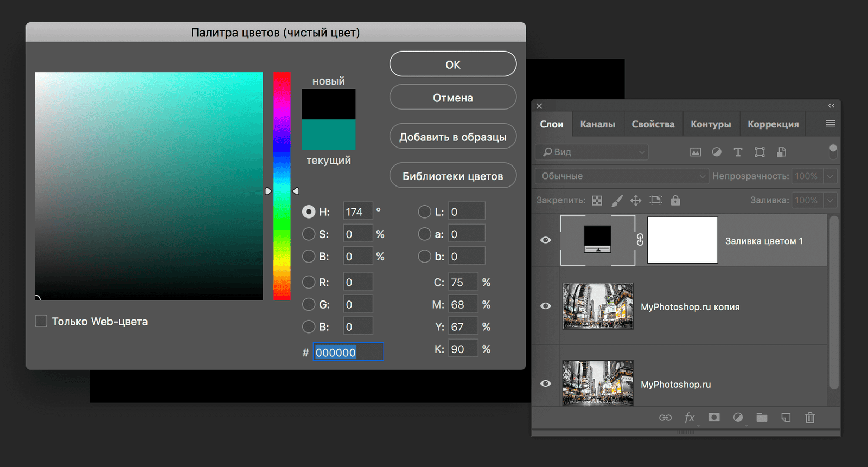Click the link layers icon
The width and height of the screenshot is (868, 467).
665,418
